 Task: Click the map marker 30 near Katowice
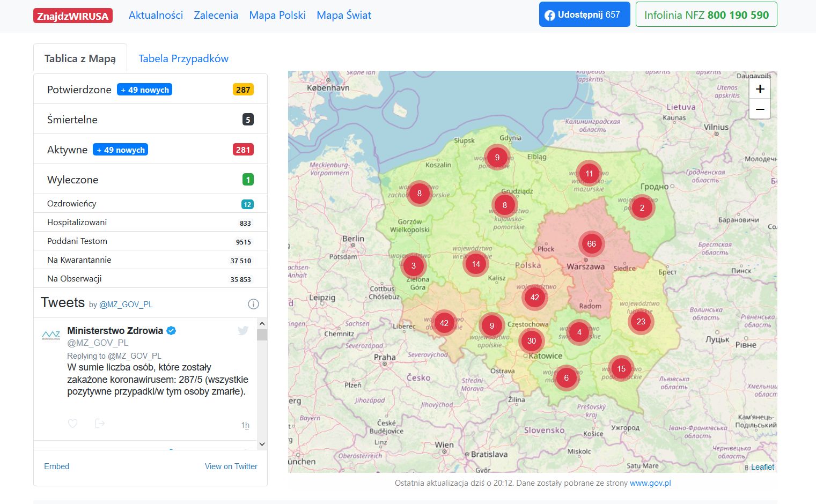click(531, 340)
